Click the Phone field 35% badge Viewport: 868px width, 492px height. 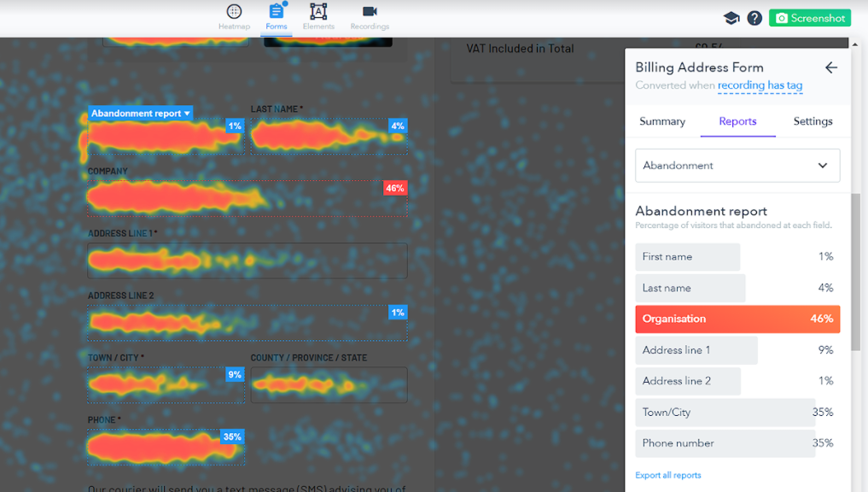[x=232, y=436]
